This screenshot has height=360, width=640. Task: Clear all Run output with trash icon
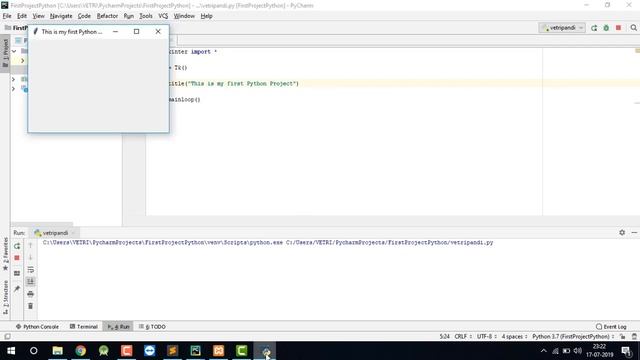pos(30,306)
